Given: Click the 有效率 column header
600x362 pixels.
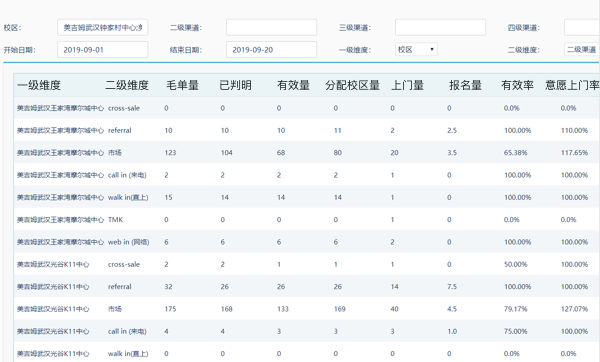Looking at the screenshot, I should [517, 85].
